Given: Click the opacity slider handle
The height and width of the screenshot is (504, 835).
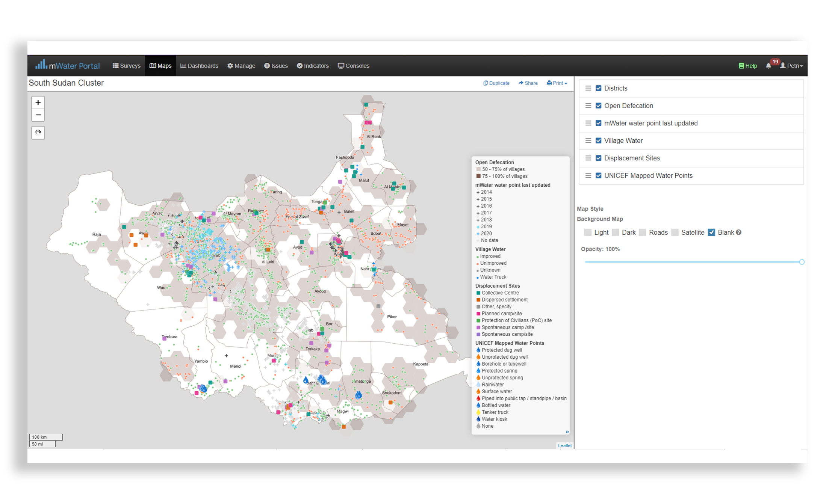Looking at the screenshot, I should coord(802,262).
